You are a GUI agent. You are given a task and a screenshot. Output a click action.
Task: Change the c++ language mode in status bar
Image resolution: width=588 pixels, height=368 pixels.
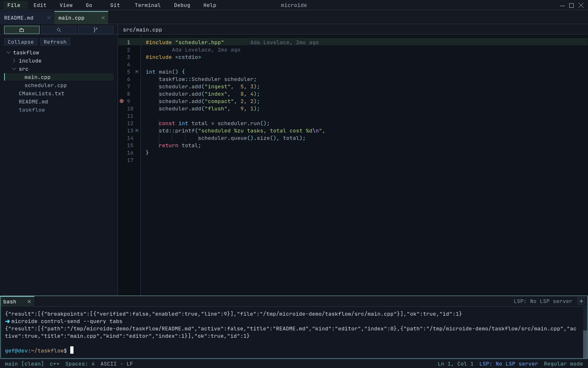(x=55, y=364)
